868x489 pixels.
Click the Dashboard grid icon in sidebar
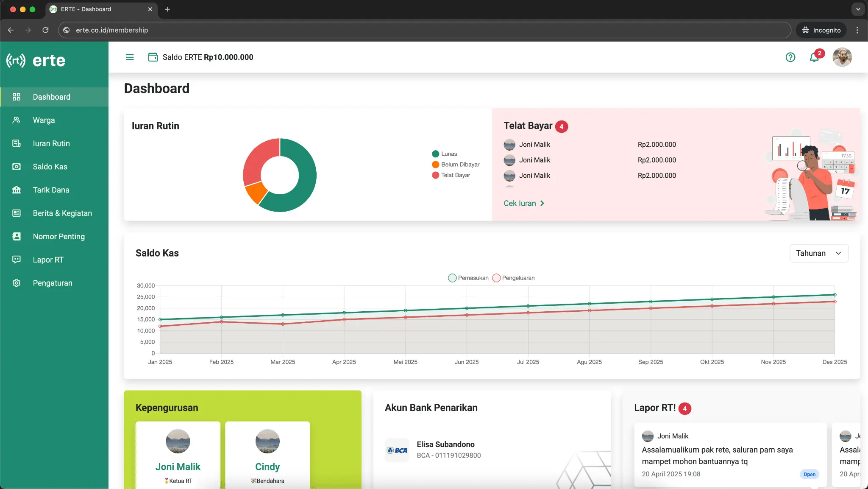(x=17, y=97)
